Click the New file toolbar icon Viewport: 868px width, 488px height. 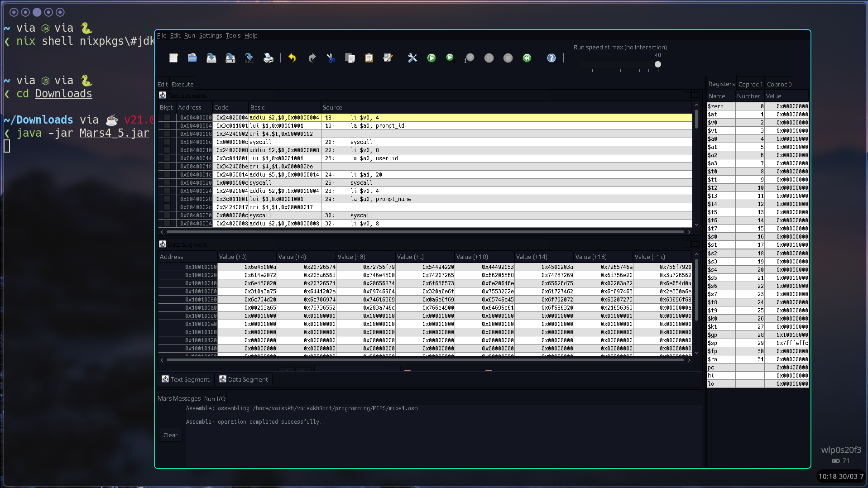pos(173,58)
